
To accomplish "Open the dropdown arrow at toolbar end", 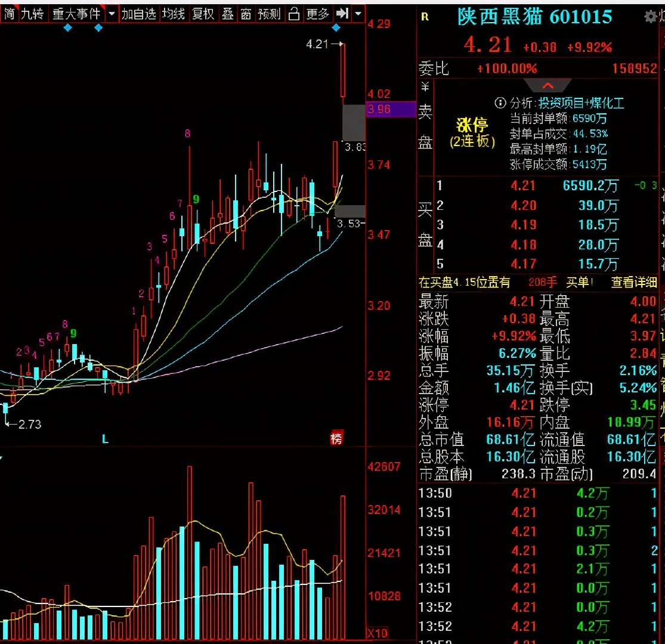I will pyautogui.click(x=358, y=14).
